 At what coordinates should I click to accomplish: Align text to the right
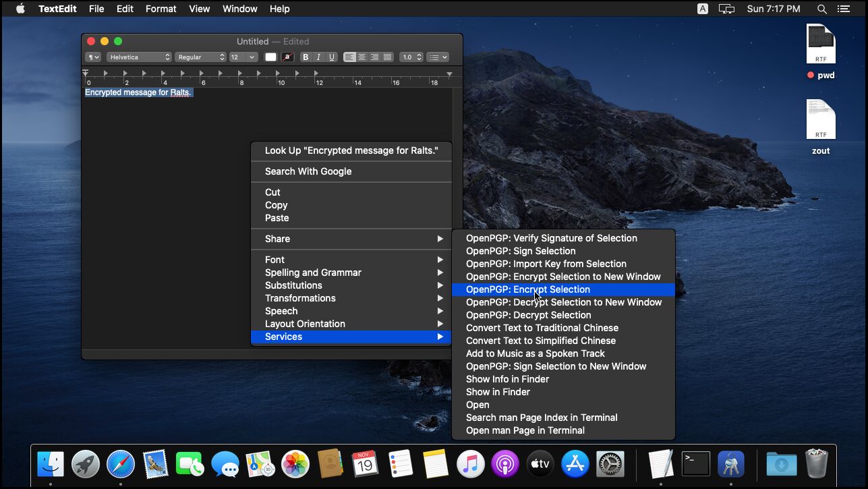pos(375,57)
